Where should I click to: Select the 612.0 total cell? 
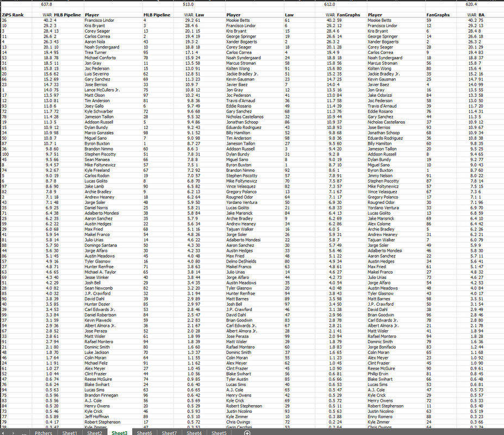point(326,4)
